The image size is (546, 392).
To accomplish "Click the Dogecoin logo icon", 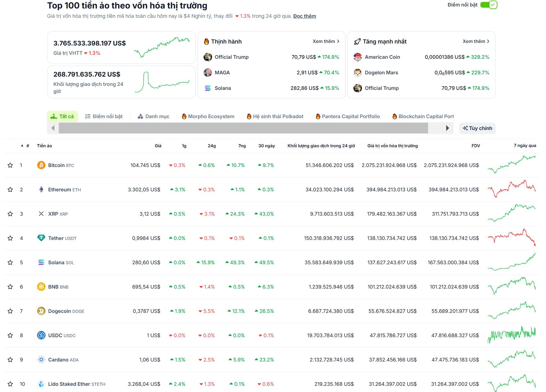I will pos(41,311).
